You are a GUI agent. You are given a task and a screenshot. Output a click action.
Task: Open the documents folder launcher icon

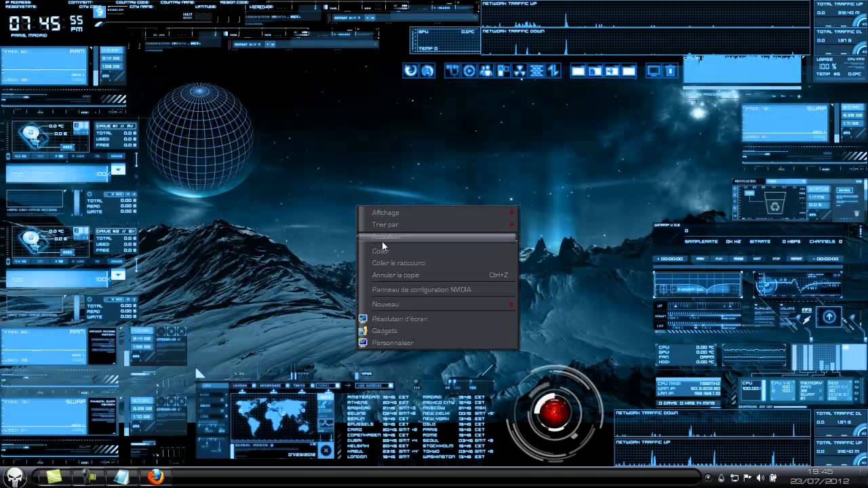[595, 70]
